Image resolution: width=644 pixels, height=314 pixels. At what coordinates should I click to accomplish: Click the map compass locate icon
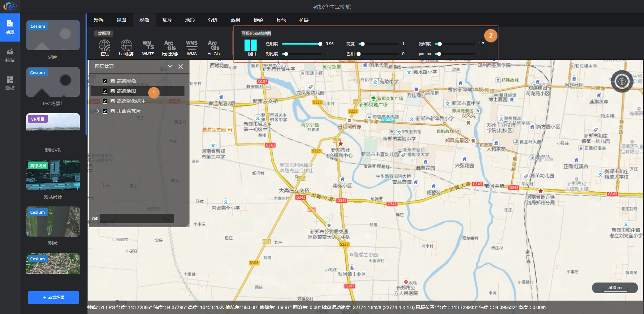click(x=622, y=81)
